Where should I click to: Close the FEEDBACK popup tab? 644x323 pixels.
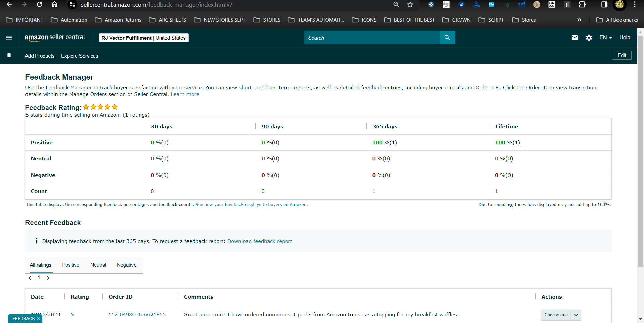pyautogui.click(x=38, y=319)
